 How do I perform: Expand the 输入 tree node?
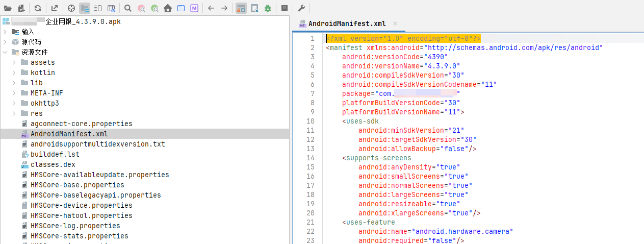(5, 32)
